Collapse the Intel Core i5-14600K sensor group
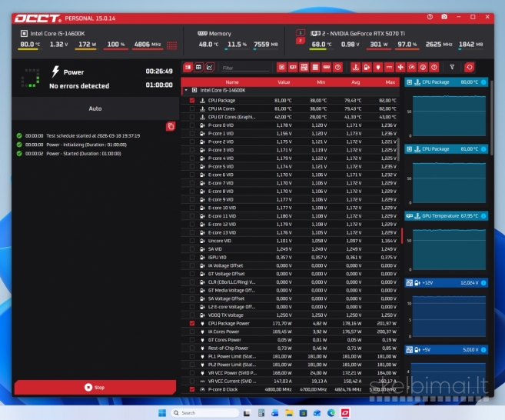The image size is (505, 420). 185,90
